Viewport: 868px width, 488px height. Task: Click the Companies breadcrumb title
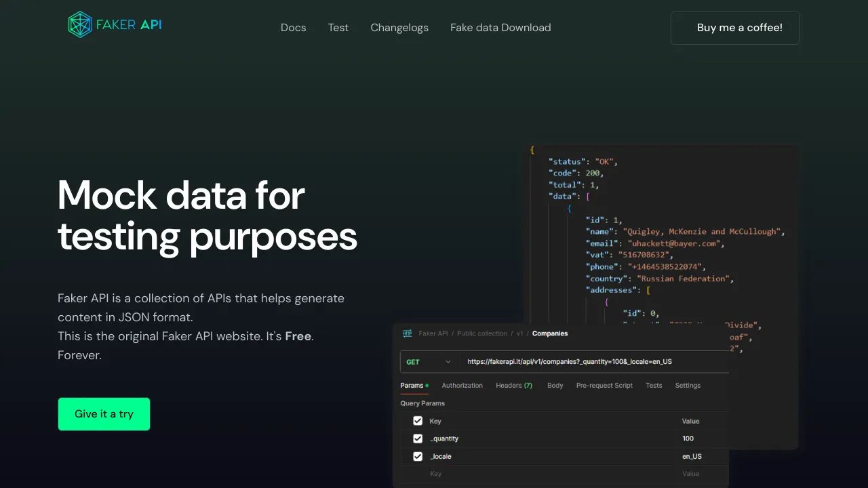click(x=550, y=333)
